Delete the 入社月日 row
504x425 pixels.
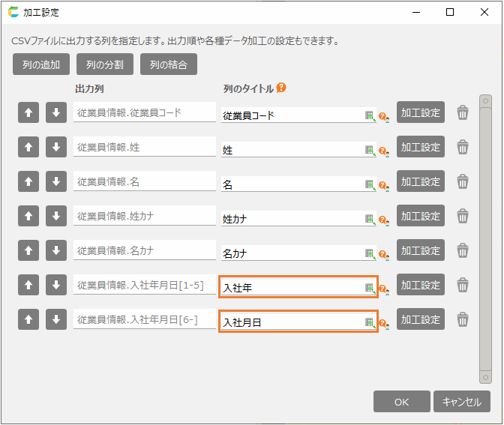463,319
